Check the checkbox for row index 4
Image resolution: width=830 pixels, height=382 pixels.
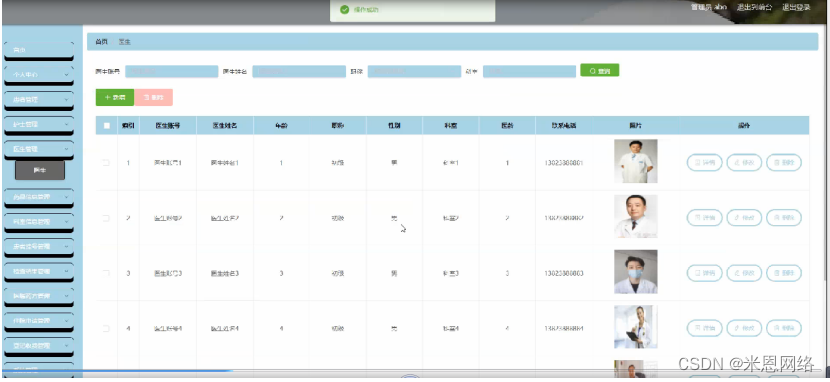click(106, 329)
